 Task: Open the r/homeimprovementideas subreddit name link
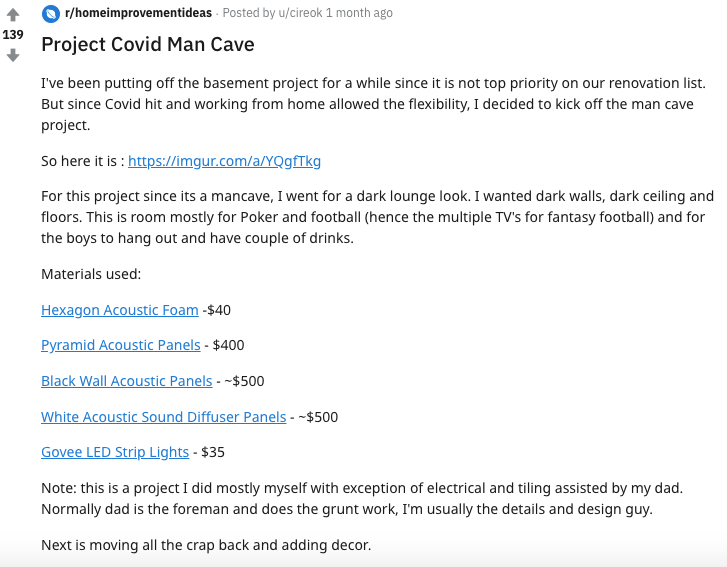coord(138,13)
